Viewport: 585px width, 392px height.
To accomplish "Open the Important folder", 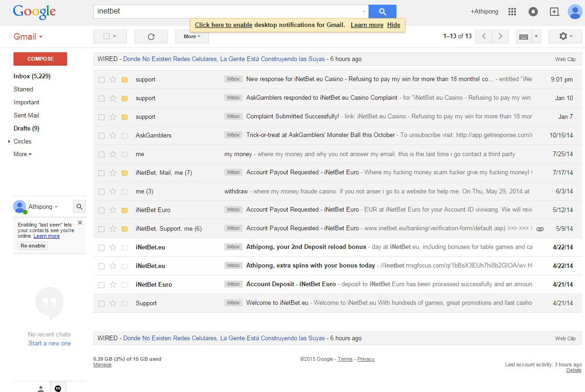I will 26,102.
